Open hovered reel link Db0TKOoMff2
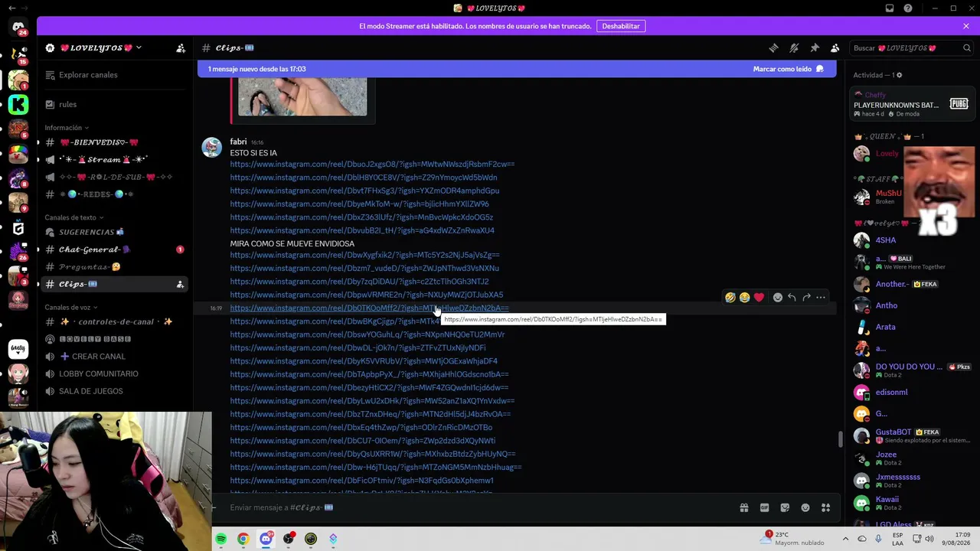The image size is (980, 551). pos(369,308)
